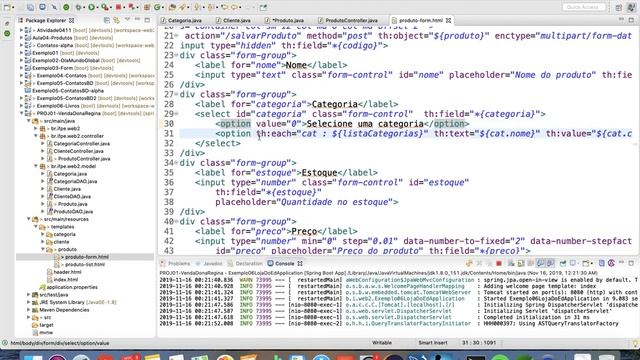Select header.html in Package Explorer
The image size is (640, 360).
tap(67, 272)
